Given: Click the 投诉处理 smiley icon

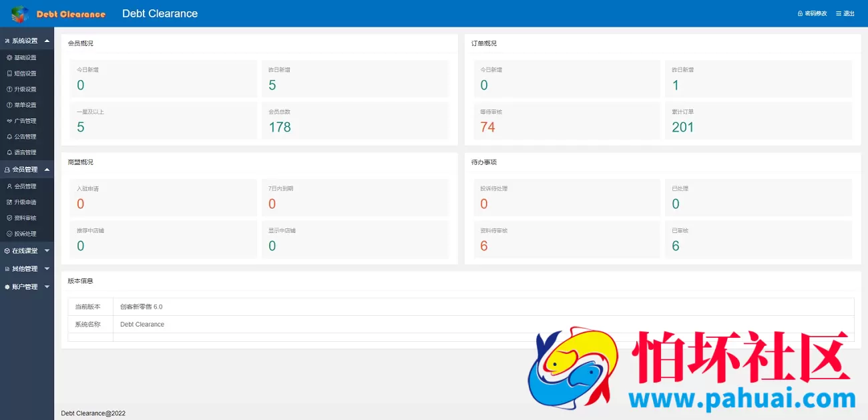Looking at the screenshot, I should (x=9, y=234).
